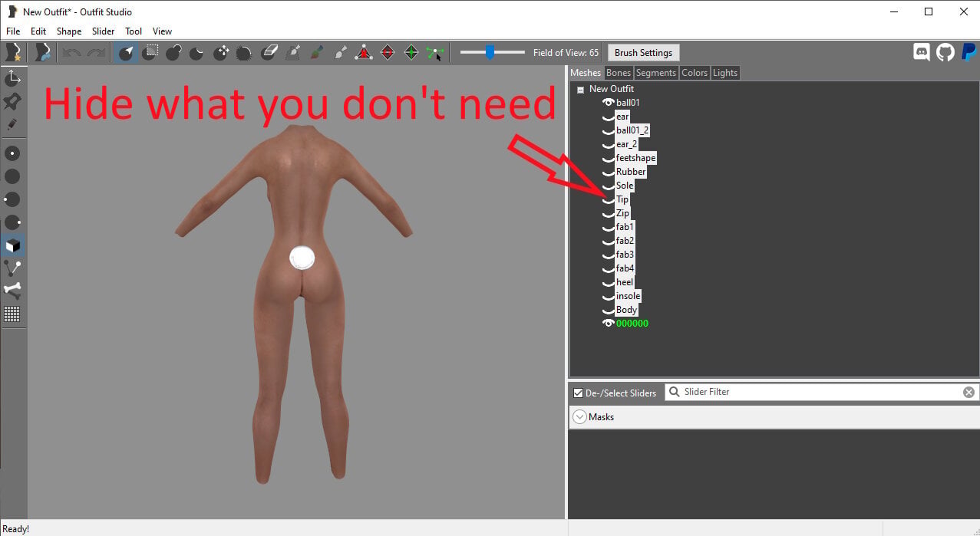Click the concentric circle brush option icon

12,153
